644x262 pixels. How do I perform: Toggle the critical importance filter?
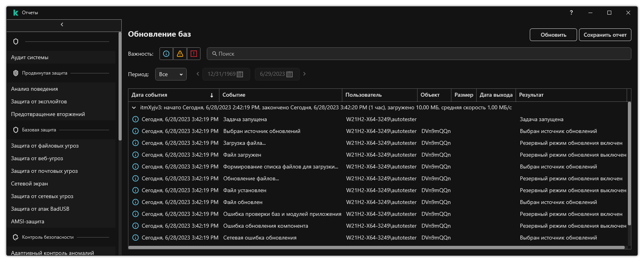[x=194, y=54]
